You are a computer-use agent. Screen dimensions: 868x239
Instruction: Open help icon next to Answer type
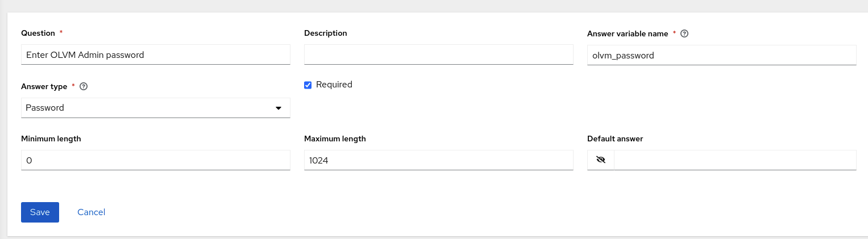(84, 86)
